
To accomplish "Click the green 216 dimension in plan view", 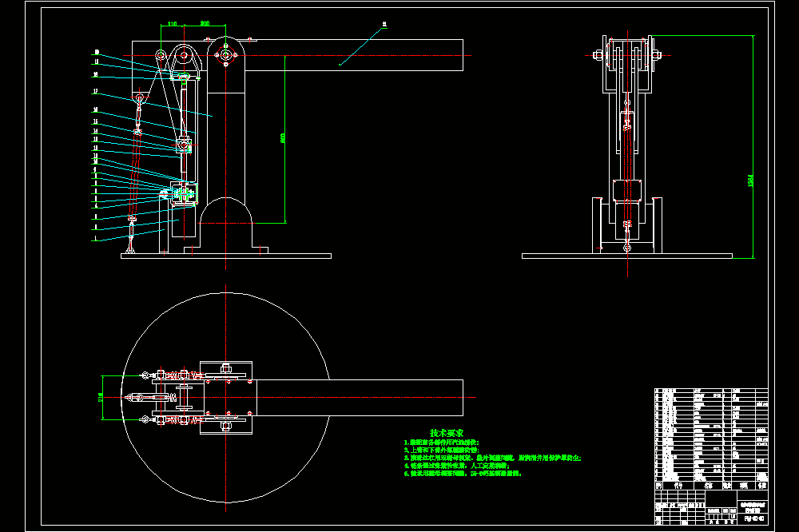I will 101,398.
